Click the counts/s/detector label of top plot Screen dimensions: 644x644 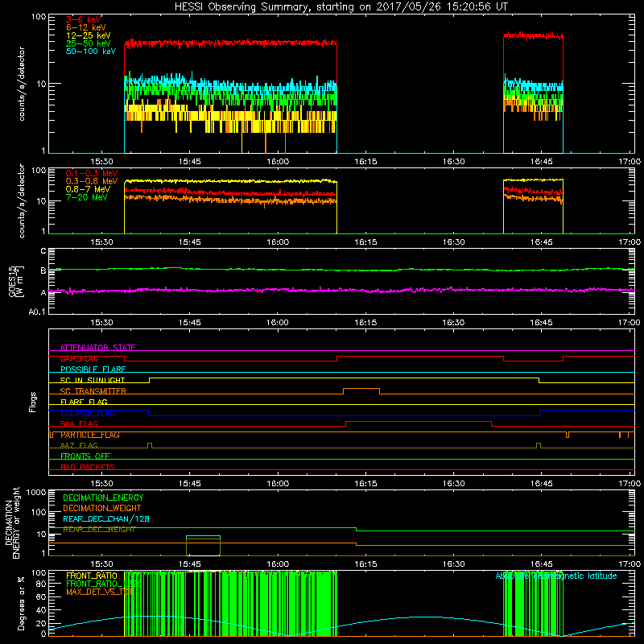(22, 84)
